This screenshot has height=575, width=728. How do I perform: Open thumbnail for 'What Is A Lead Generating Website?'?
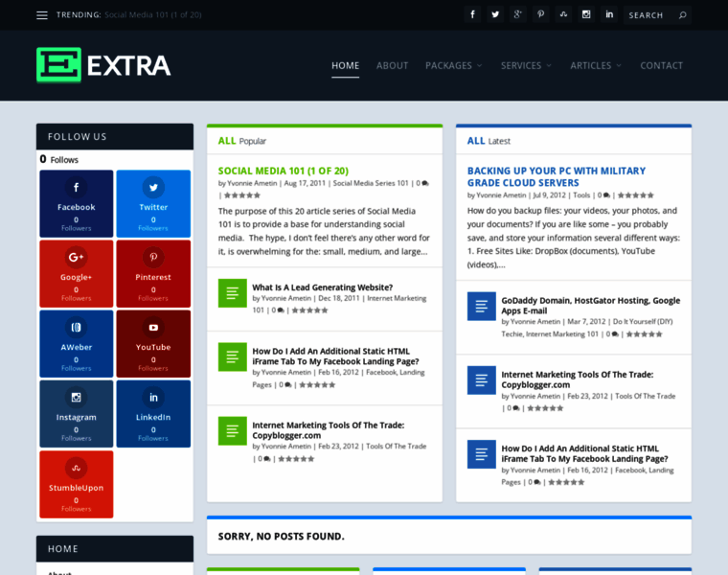click(233, 293)
